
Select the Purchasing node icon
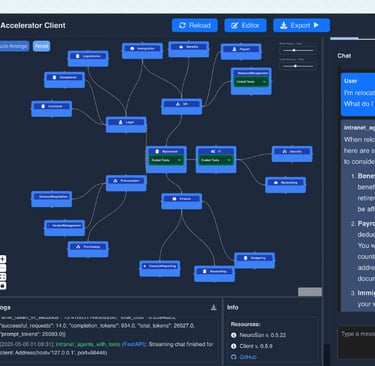(x=78, y=247)
